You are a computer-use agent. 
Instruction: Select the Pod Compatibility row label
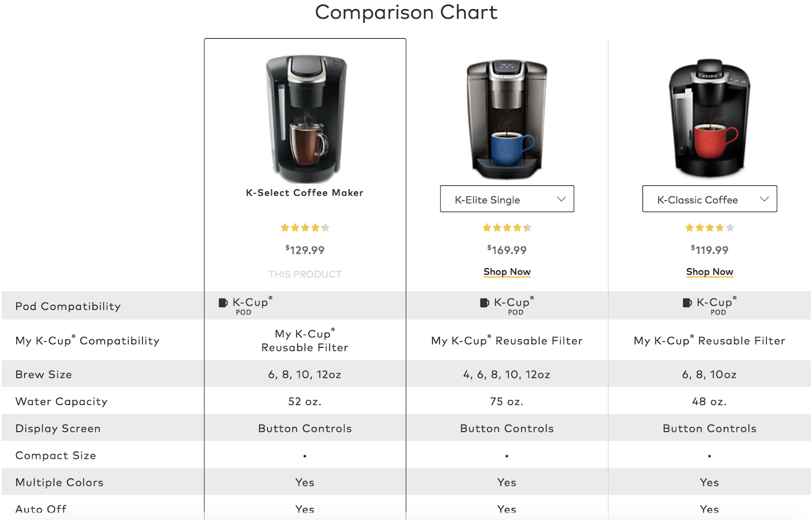click(67, 306)
